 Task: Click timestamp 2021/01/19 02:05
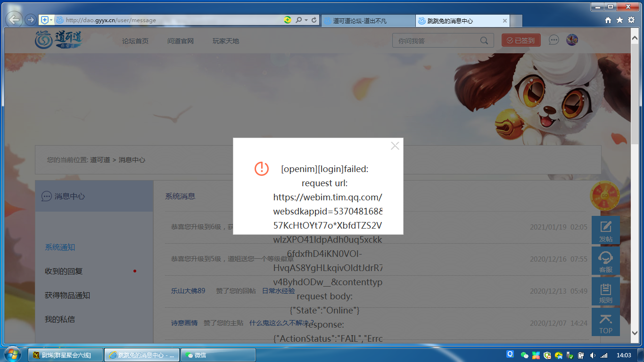click(559, 227)
